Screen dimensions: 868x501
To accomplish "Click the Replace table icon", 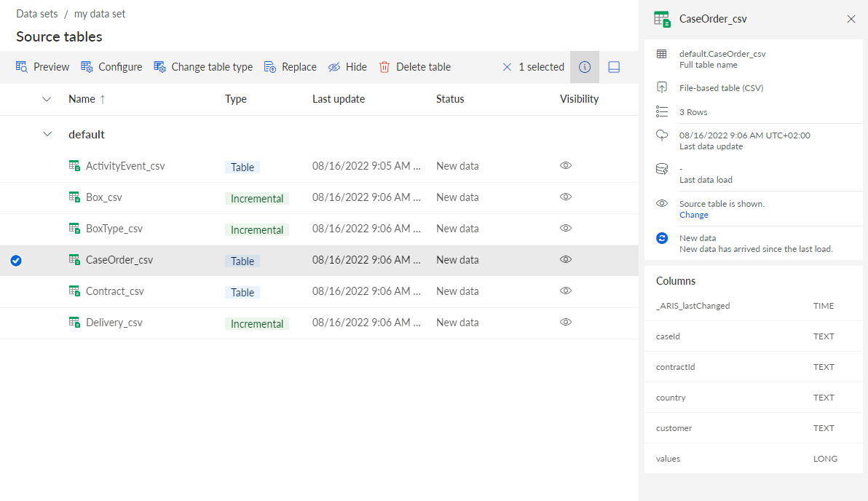I will point(270,67).
